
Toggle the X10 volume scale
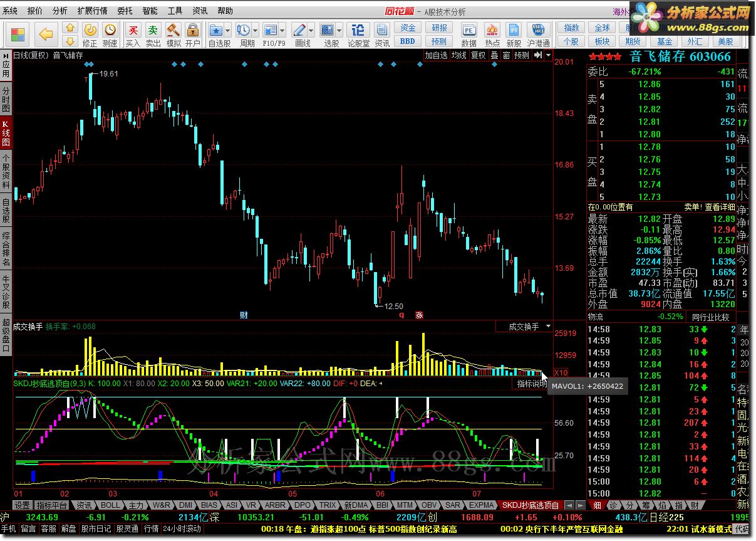pos(562,372)
